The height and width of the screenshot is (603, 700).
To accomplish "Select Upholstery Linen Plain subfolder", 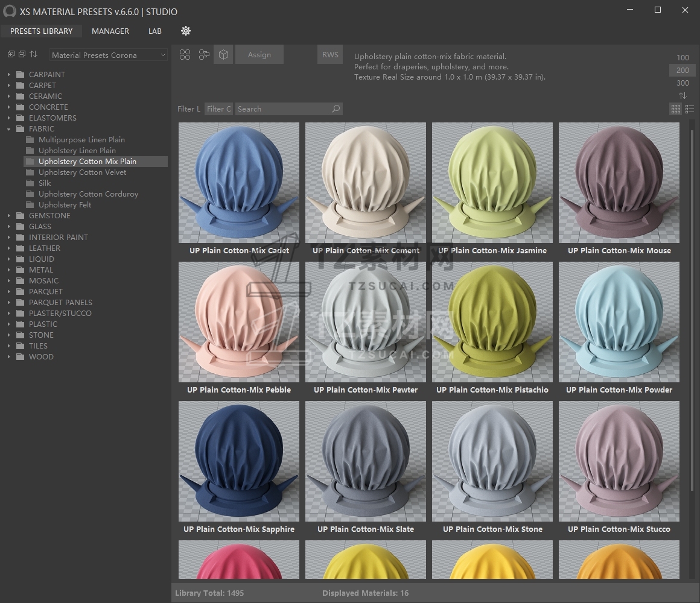I will (x=77, y=150).
